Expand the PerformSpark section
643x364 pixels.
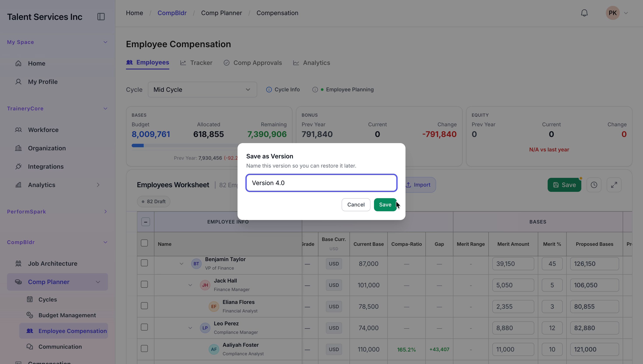[105, 211]
